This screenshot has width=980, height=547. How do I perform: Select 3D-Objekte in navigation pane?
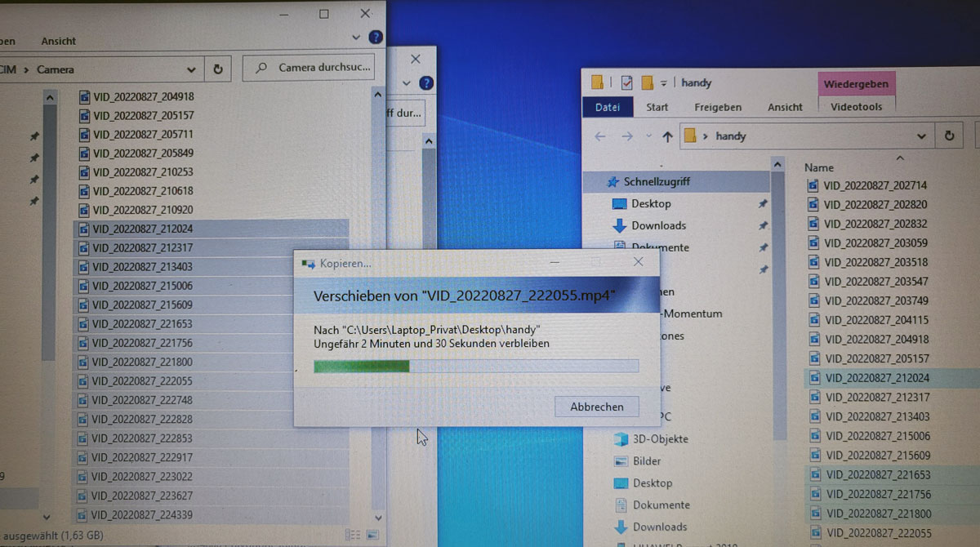[660, 438]
